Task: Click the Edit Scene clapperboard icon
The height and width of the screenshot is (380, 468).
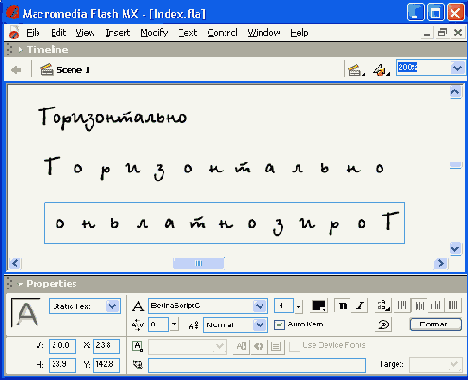Action: point(356,70)
